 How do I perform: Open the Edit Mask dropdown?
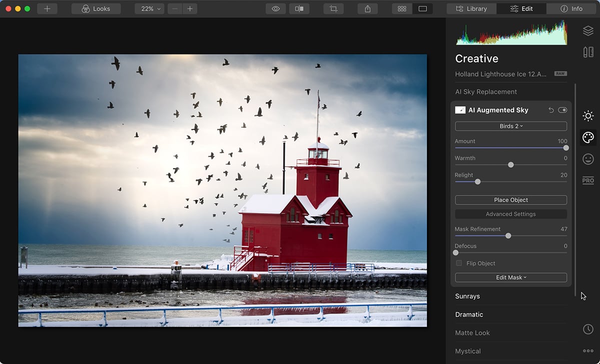tap(510, 277)
